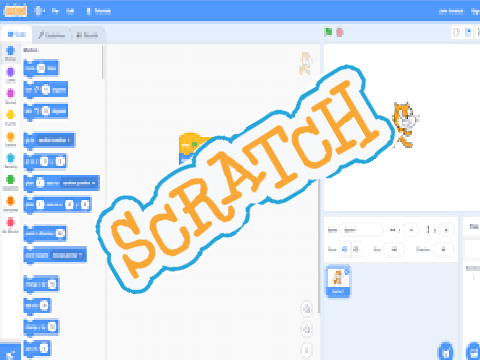Click the red stop button
Image resolution: width=480 pixels, height=360 pixels.
coord(340,32)
